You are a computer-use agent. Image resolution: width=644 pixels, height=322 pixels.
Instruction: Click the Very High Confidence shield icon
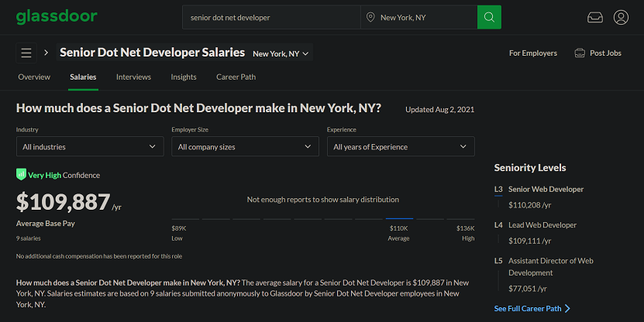pyautogui.click(x=21, y=174)
